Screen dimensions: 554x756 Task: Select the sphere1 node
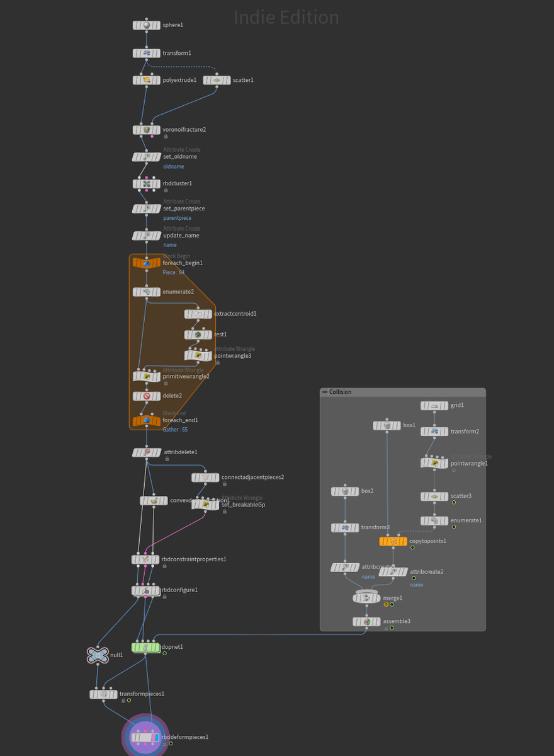pyautogui.click(x=147, y=25)
